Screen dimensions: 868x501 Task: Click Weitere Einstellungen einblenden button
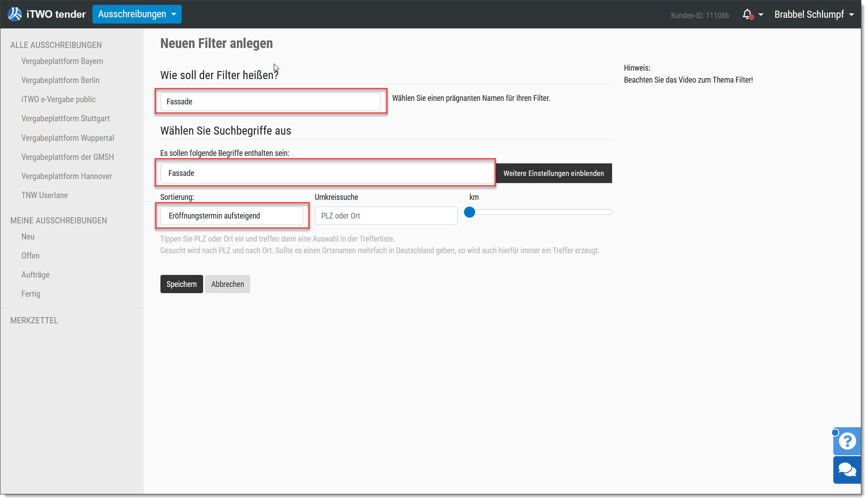point(553,173)
